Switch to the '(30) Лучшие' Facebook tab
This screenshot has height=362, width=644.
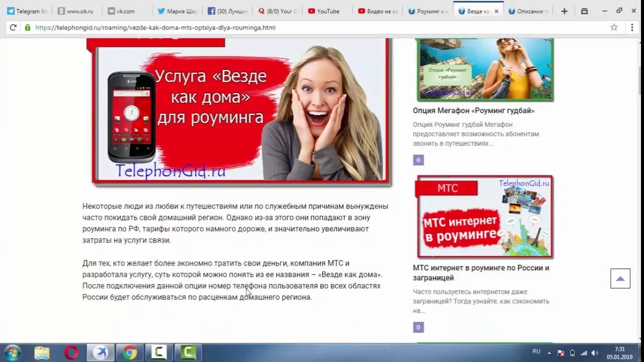(x=227, y=11)
